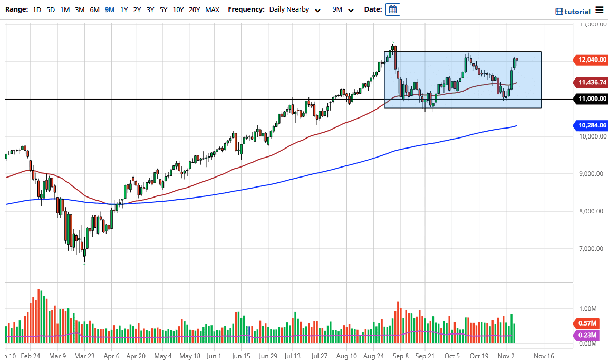Image resolution: width=608 pixels, height=364 pixels.
Task: Select the 5D range option
Action: [x=50, y=9]
